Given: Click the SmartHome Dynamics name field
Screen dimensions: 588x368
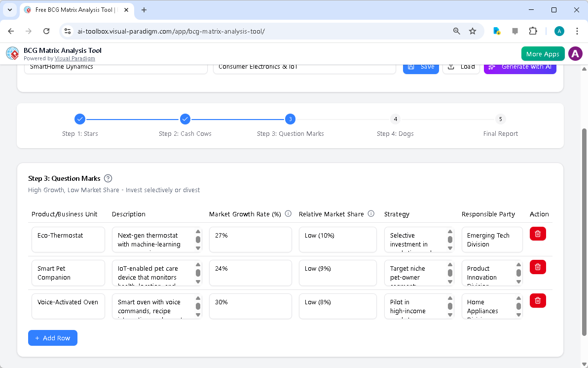Looking at the screenshot, I should pos(115,66).
